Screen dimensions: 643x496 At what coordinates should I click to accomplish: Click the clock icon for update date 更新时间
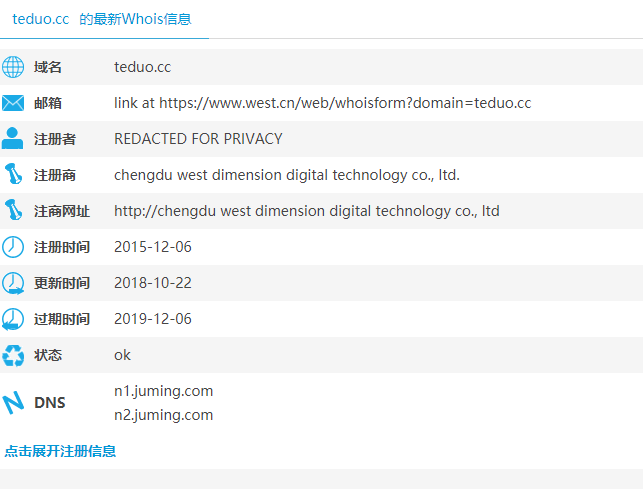tap(13, 283)
